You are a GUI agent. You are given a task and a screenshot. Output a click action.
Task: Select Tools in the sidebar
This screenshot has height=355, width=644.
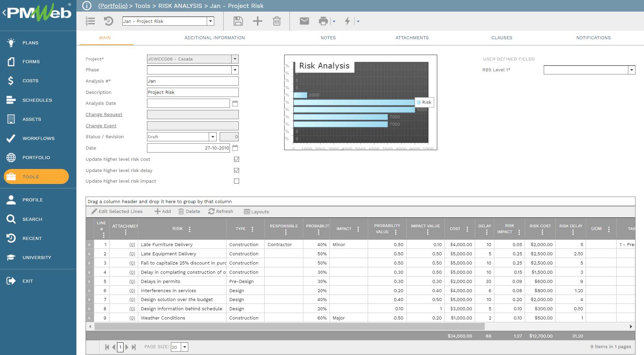pos(36,176)
